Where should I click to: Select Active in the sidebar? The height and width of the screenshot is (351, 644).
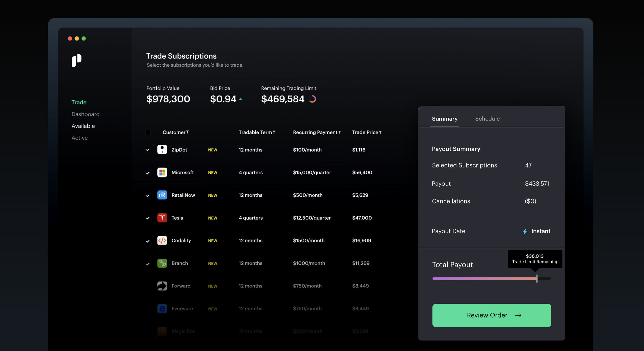pos(80,138)
